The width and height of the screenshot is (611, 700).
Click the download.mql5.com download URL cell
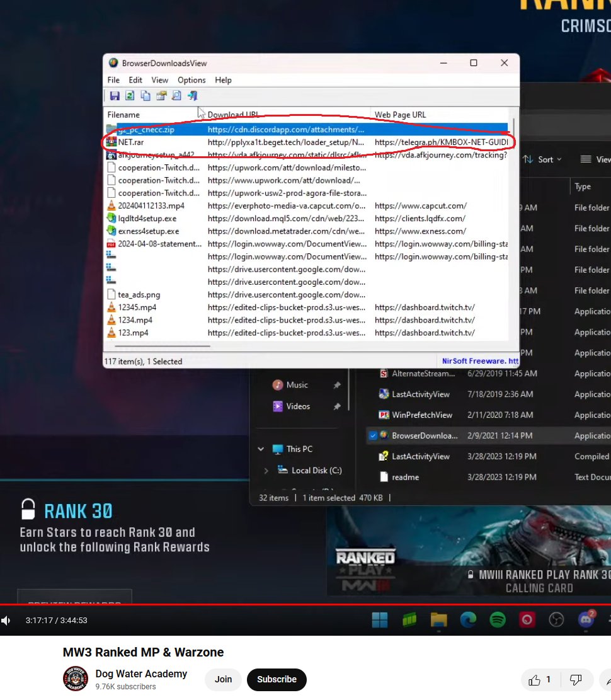[x=285, y=218]
